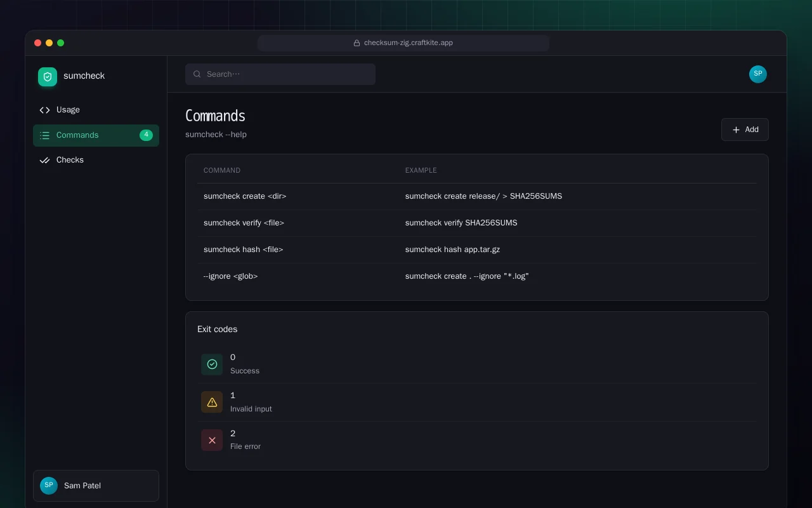The width and height of the screenshot is (812, 508).
Task: Open the Sam Patel account card
Action: [x=96, y=486]
